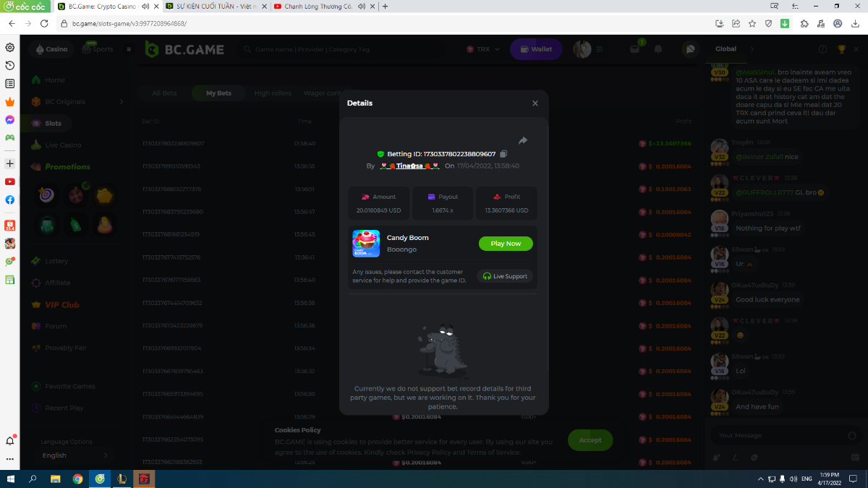Expand the English language selector
Viewport: 868px width, 488px height.
pyautogui.click(x=73, y=455)
